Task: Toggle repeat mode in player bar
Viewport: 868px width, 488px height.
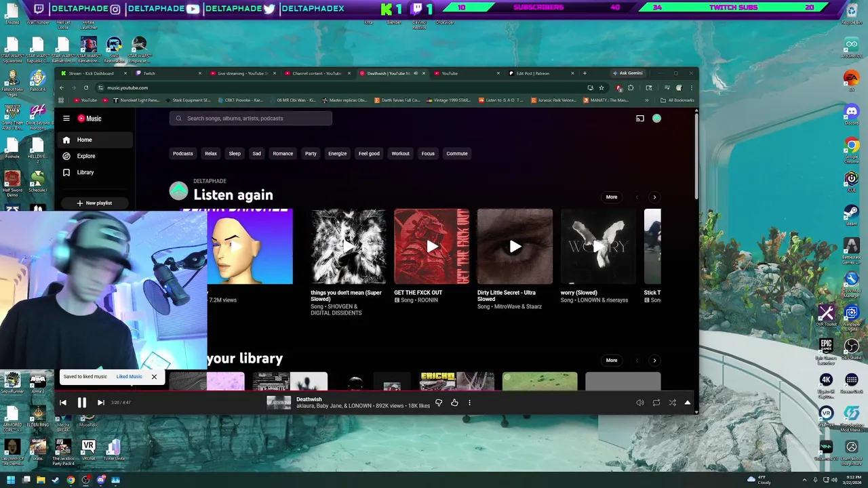Action: (656, 403)
